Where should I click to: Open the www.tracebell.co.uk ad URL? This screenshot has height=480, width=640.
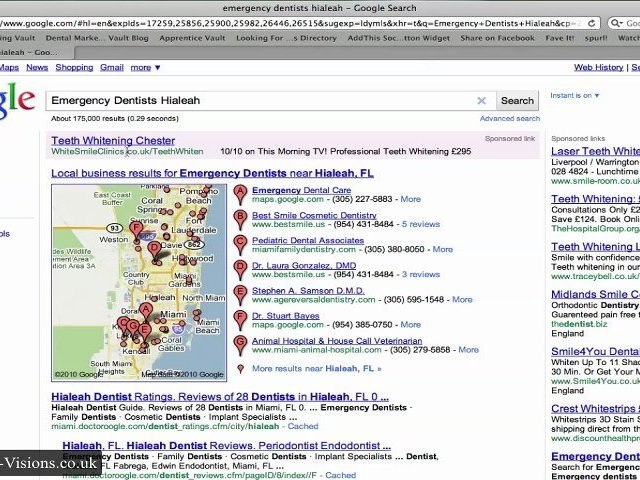(596, 276)
